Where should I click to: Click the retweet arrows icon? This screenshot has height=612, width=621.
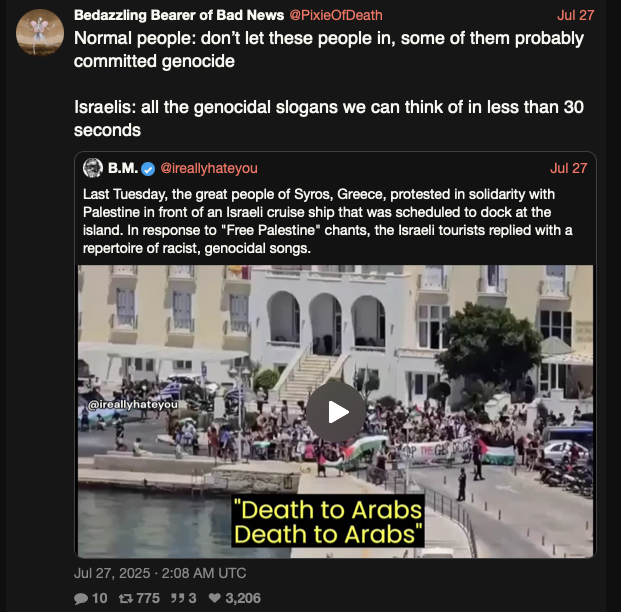(x=126, y=598)
